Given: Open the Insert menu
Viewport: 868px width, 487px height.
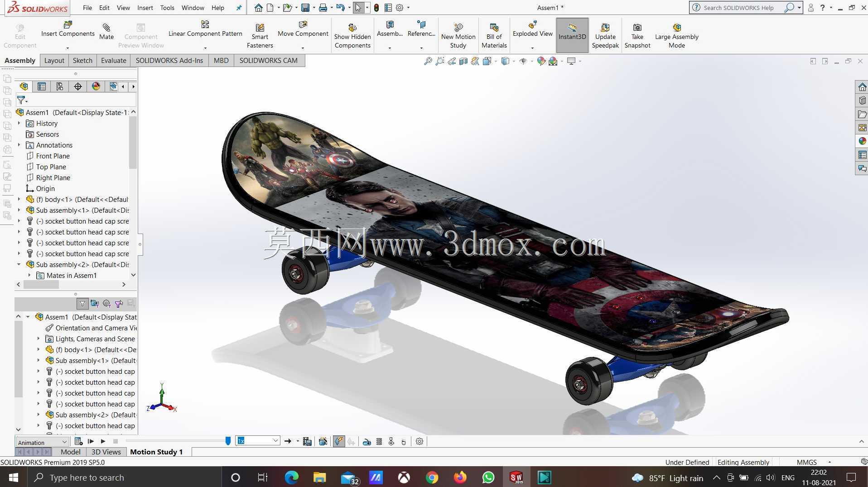Looking at the screenshot, I should click(x=145, y=8).
